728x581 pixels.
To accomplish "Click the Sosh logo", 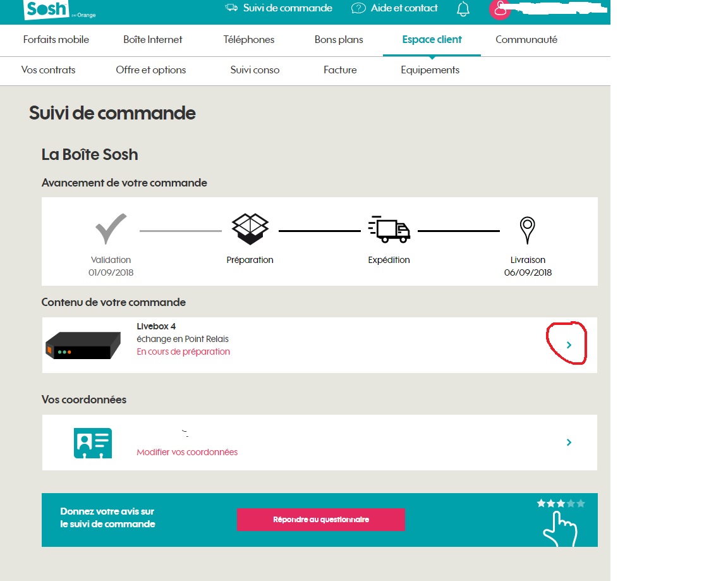I will (x=44, y=9).
